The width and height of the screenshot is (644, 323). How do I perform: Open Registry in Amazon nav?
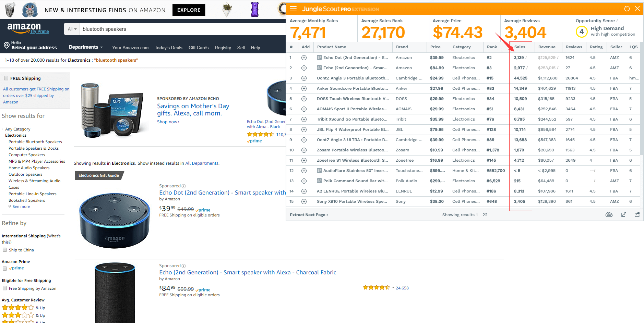(223, 48)
